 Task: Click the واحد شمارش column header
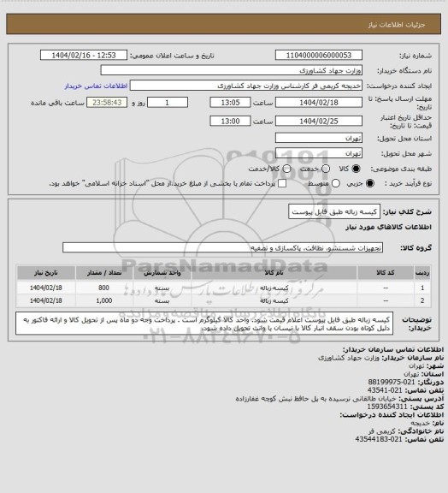[162, 272]
